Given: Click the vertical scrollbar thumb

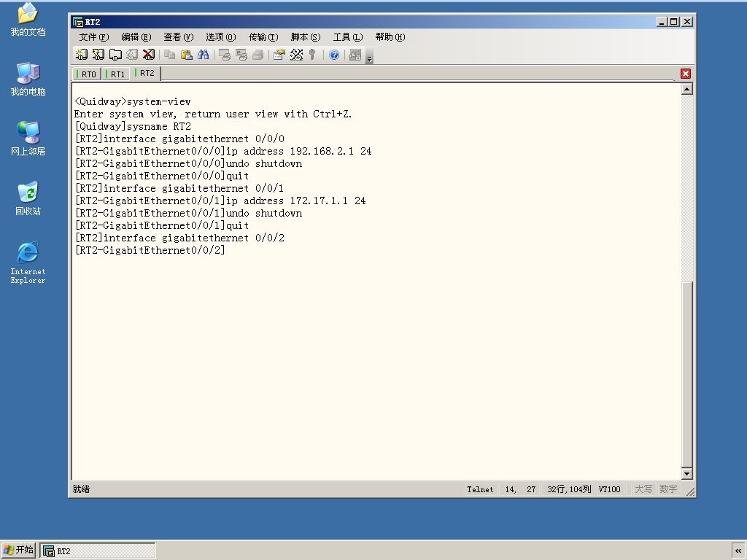Looking at the screenshot, I should 686,374.
